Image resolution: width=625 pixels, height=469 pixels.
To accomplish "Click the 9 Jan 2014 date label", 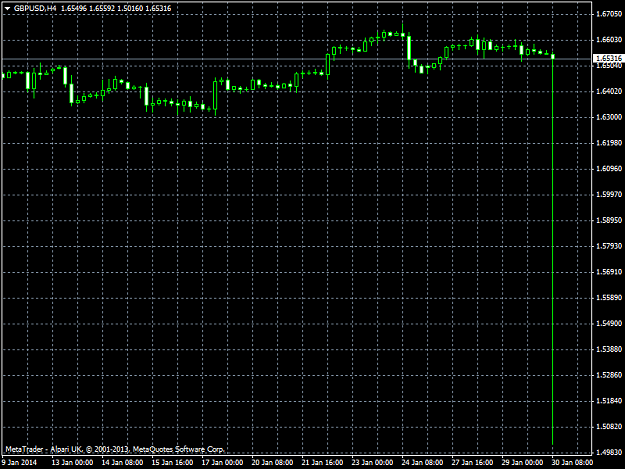I will pos(19,462).
